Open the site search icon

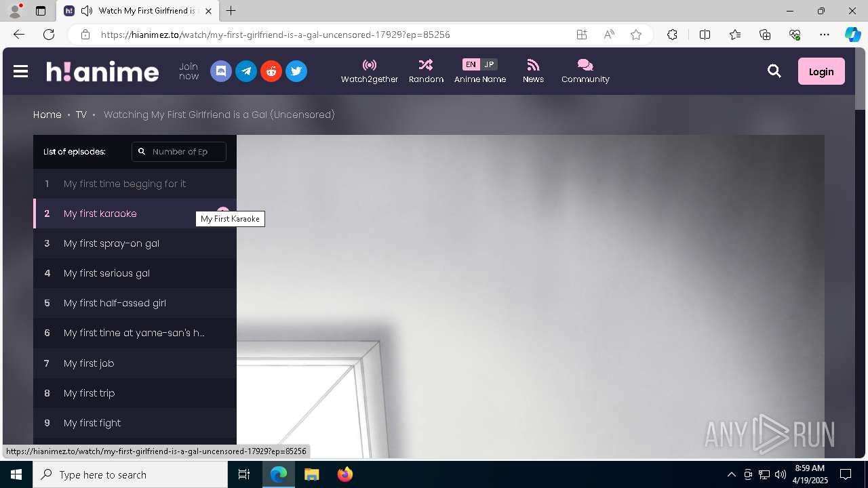click(774, 71)
